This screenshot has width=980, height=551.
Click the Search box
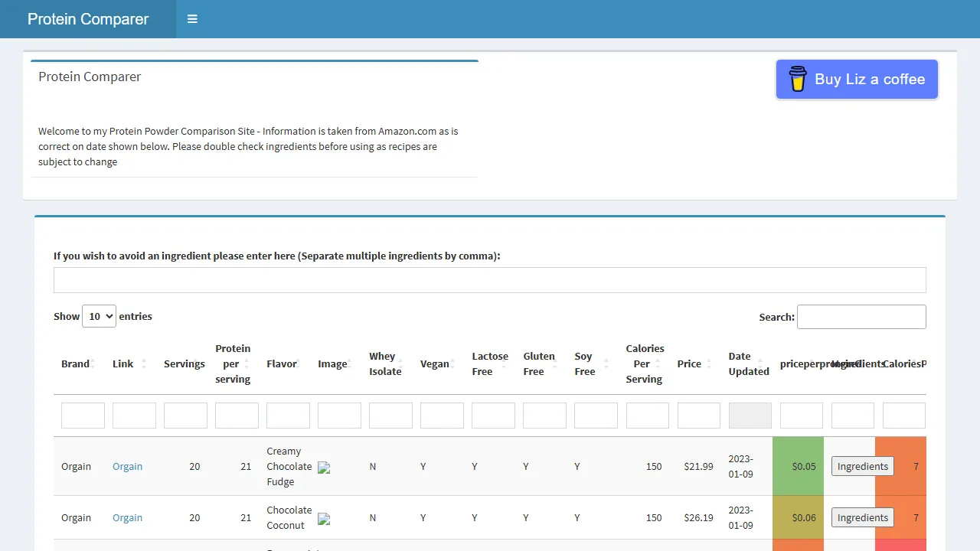tap(861, 316)
